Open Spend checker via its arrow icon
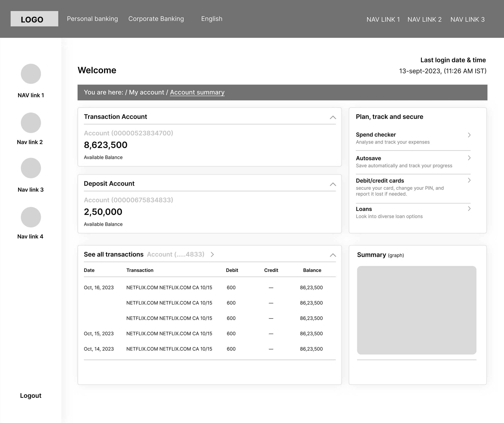 pyautogui.click(x=469, y=135)
